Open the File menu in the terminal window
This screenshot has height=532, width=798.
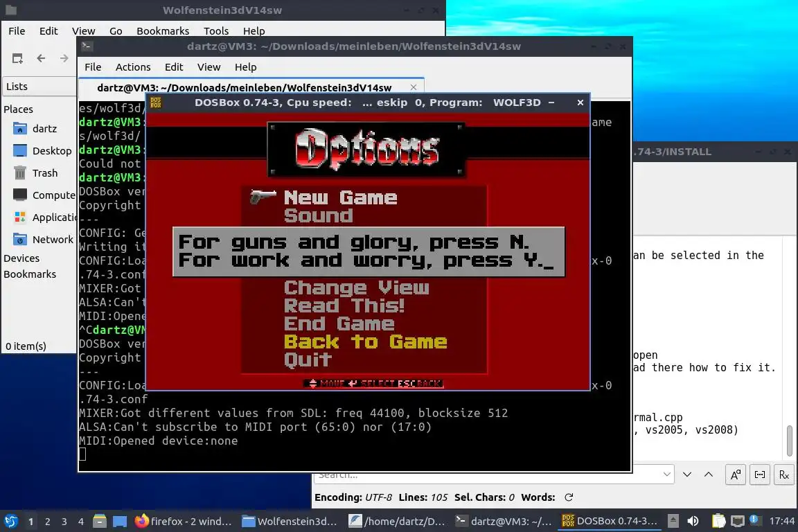[x=93, y=67]
